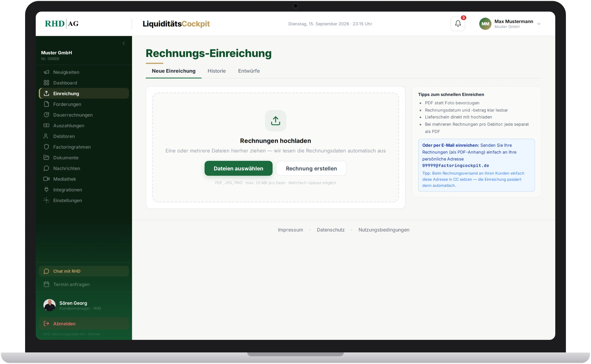Open the Datenschutz footer link

[x=331, y=230]
